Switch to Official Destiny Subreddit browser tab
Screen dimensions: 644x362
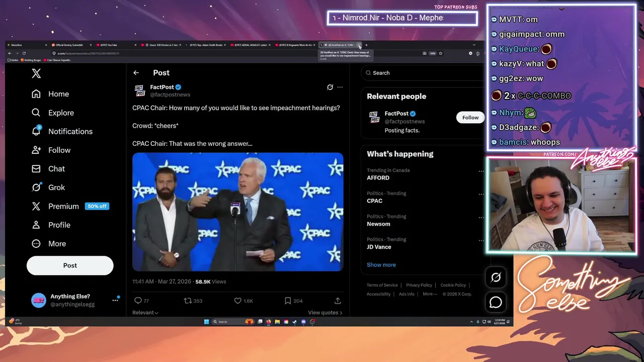72,45
